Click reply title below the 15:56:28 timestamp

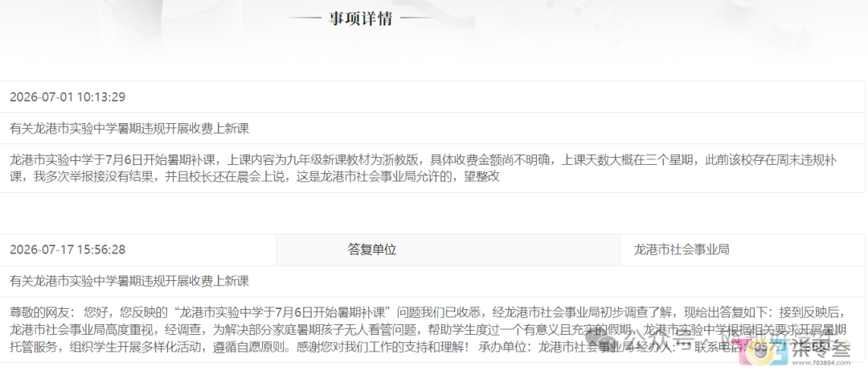129,282
